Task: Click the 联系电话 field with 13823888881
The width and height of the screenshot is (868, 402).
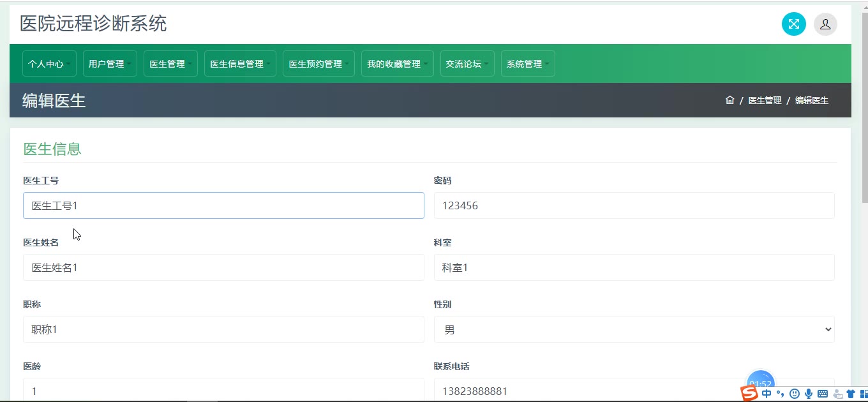Action: [x=634, y=390]
